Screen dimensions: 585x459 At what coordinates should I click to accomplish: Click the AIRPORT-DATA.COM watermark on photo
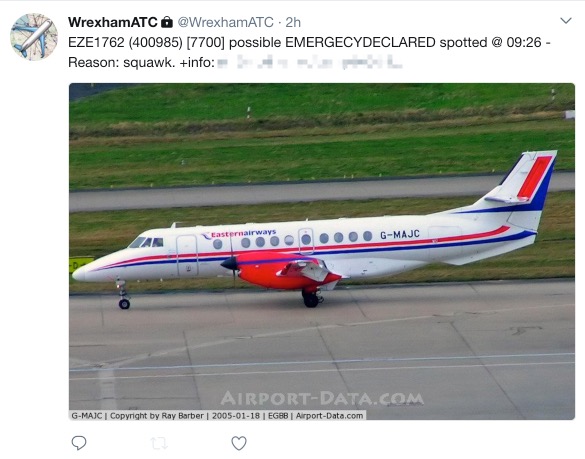pos(322,398)
